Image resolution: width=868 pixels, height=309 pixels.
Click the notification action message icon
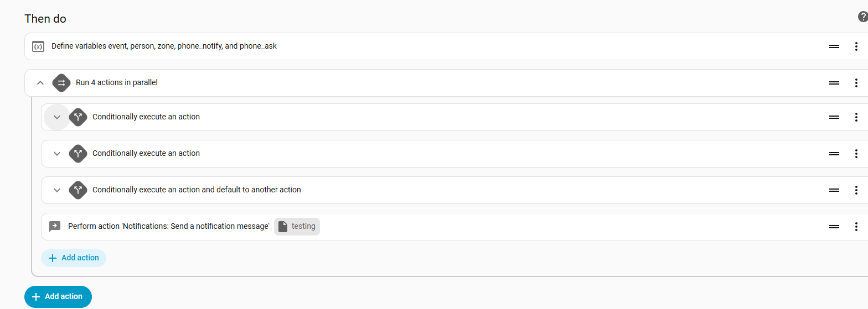55,227
